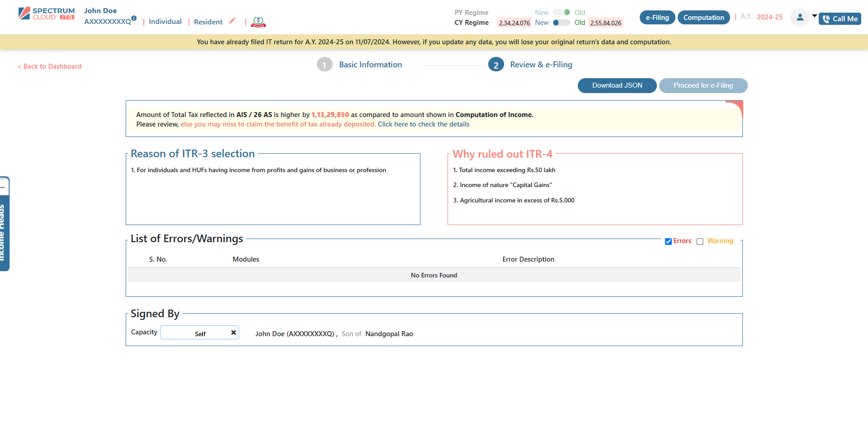Image resolution: width=868 pixels, height=427 pixels.
Task: Click the Download JSON button
Action: pyautogui.click(x=617, y=85)
